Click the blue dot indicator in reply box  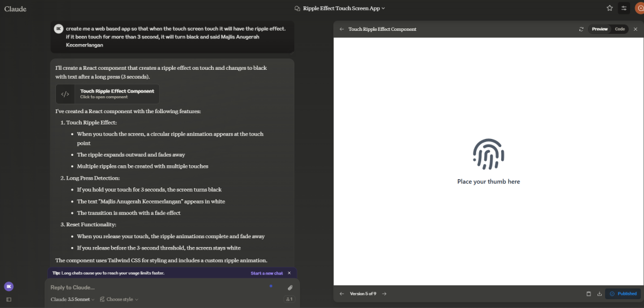coord(270,286)
